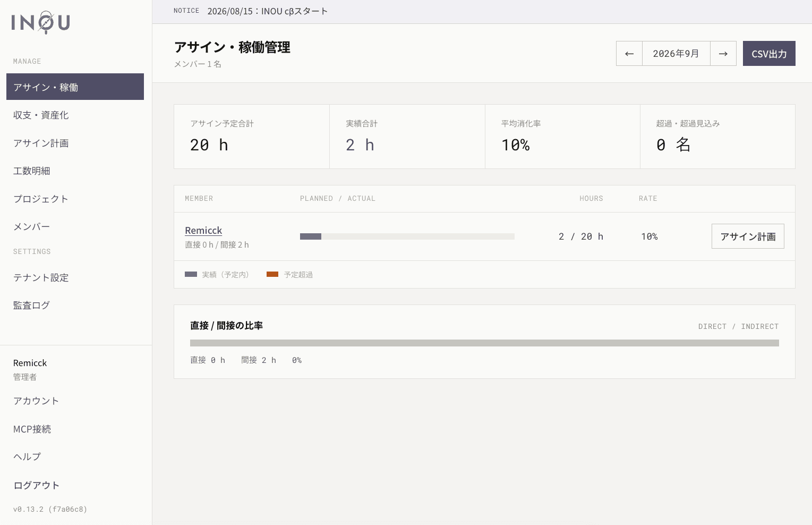This screenshot has height=525, width=812.
Task: Click the 0% ratio value
Action: 297,360
